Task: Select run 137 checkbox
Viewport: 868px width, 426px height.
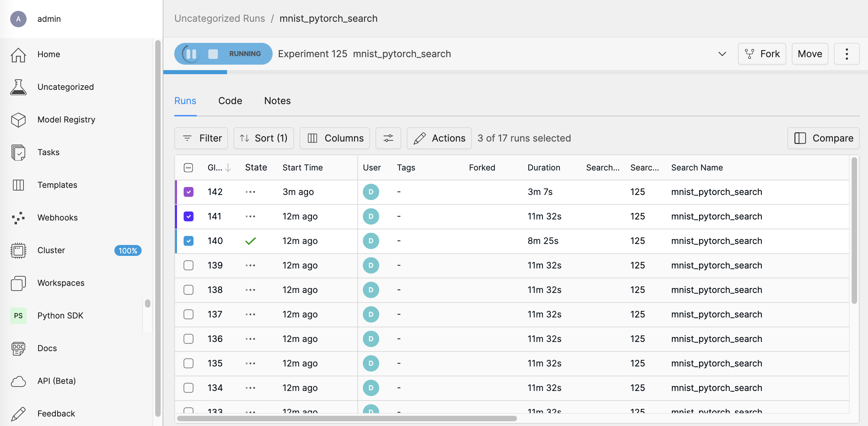Action: tap(189, 314)
